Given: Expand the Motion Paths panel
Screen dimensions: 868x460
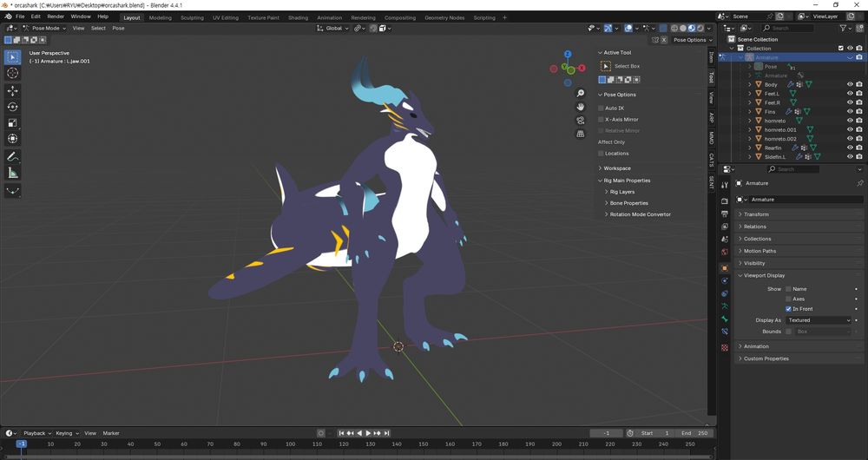Looking at the screenshot, I should click(759, 251).
